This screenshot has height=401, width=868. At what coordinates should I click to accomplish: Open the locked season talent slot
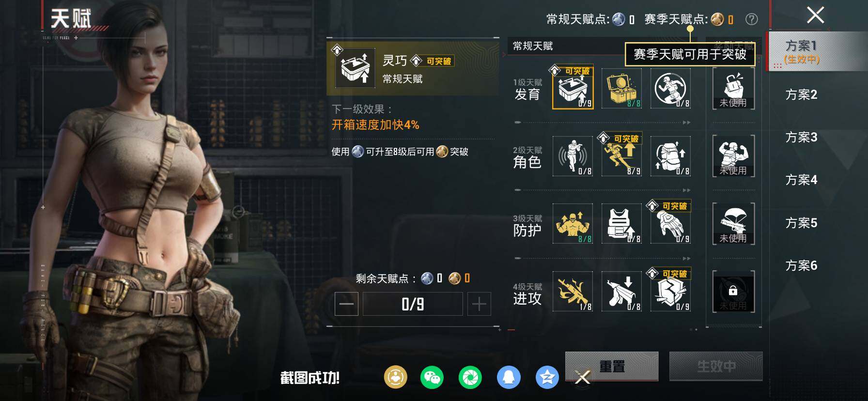tap(733, 292)
